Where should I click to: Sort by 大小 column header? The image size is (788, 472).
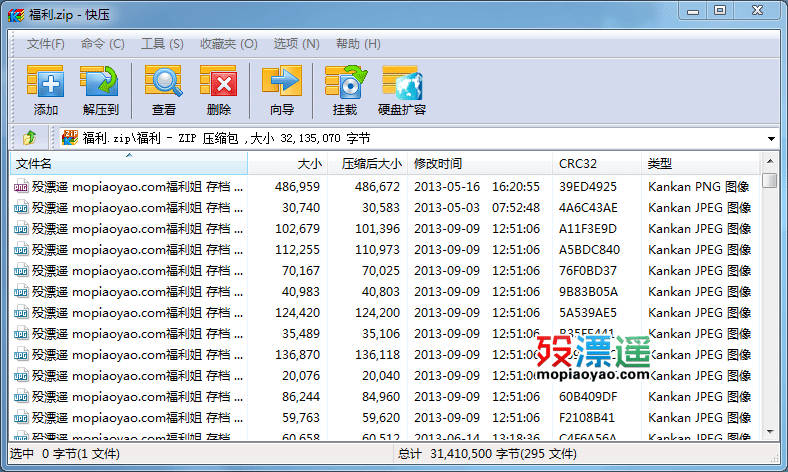pos(287,163)
